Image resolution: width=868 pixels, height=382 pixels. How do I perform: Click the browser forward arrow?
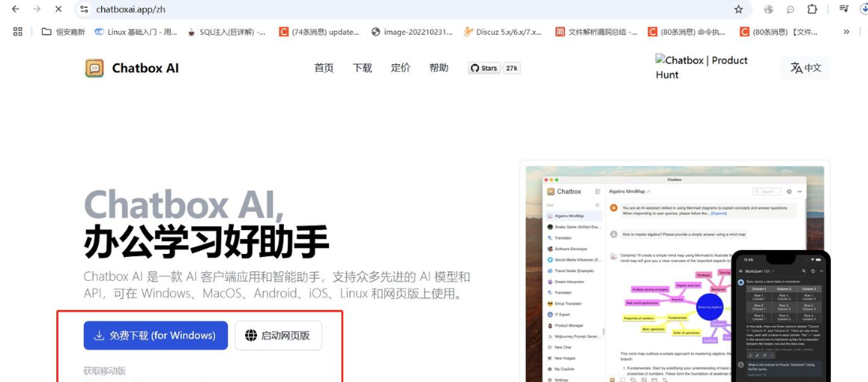tap(36, 9)
